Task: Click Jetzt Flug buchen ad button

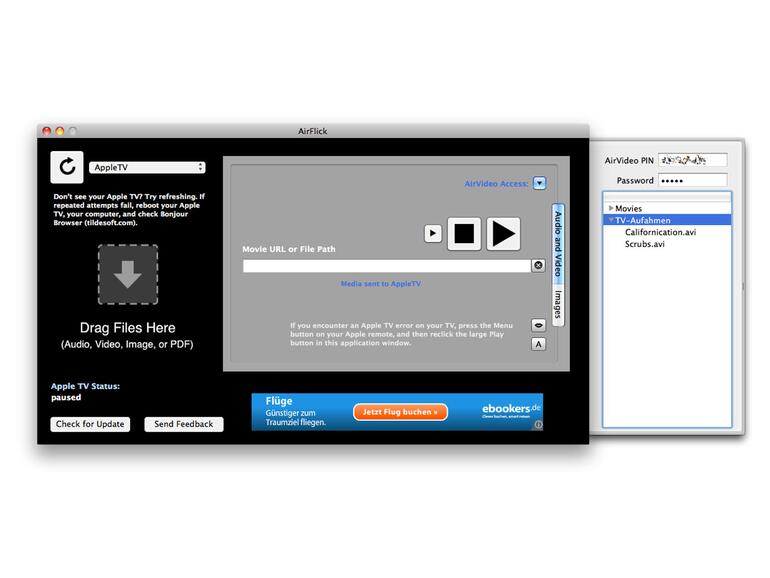Action: click(400, 412)
